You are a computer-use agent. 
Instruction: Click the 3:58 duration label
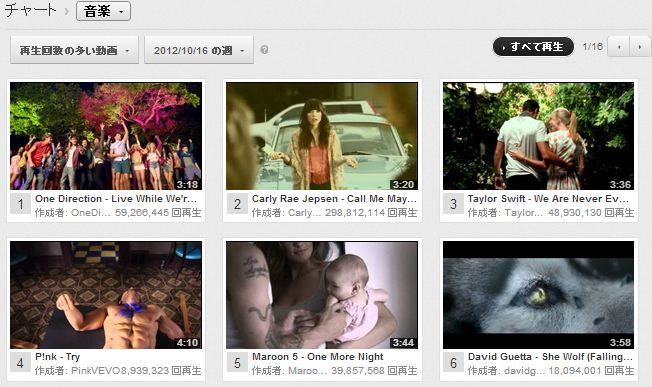[x=620, y=343]
